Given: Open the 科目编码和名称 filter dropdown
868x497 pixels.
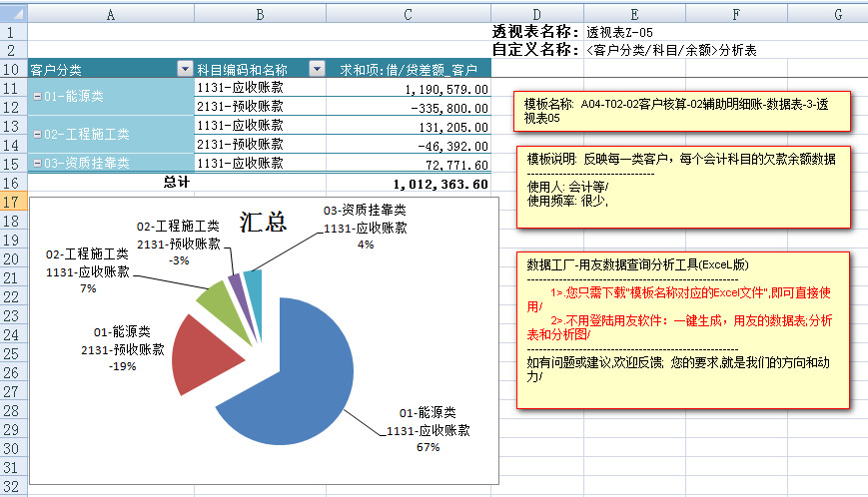Looking at the screenshot, I should pyautogui.click(x=317, y=69).
